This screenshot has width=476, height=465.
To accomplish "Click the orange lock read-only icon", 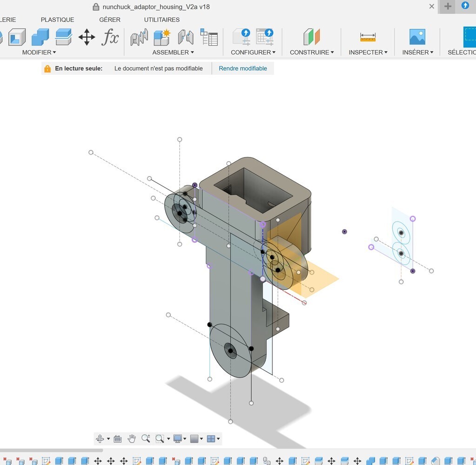I will coord(47,69).
